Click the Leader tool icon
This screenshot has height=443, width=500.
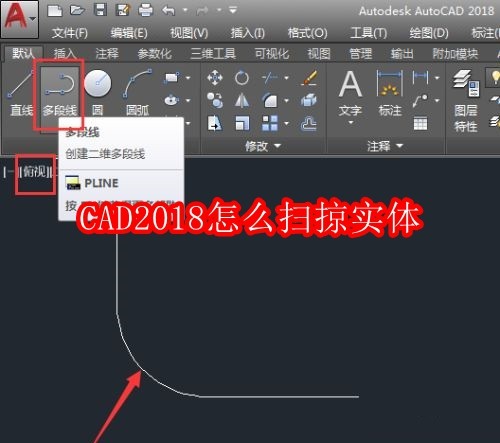coord(421,100)
